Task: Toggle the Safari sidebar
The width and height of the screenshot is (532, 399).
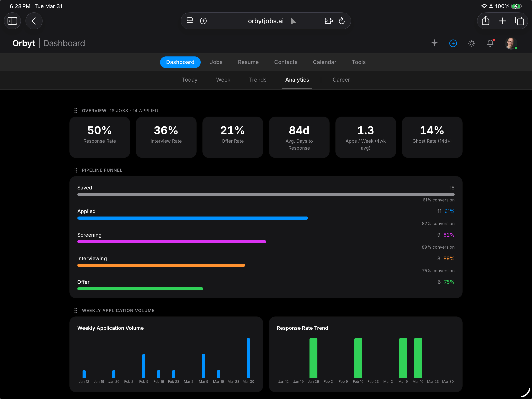Action: coord(12,21)
